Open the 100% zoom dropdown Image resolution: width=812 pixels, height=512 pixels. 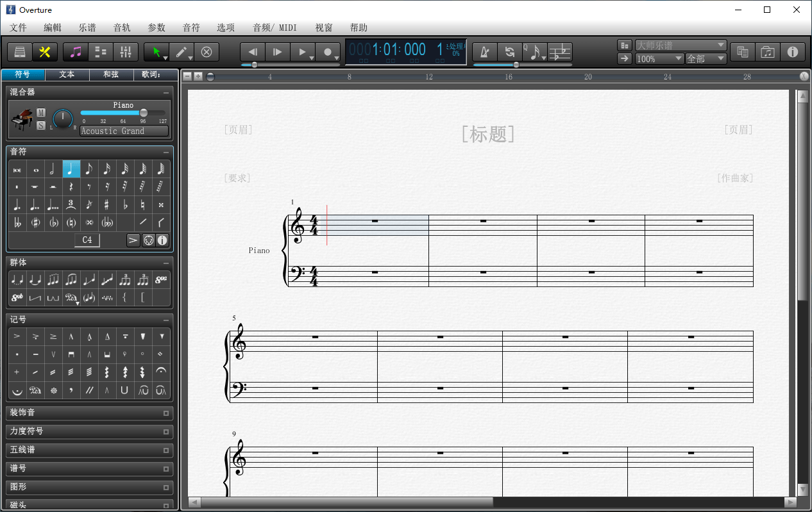tap(659, 58)
